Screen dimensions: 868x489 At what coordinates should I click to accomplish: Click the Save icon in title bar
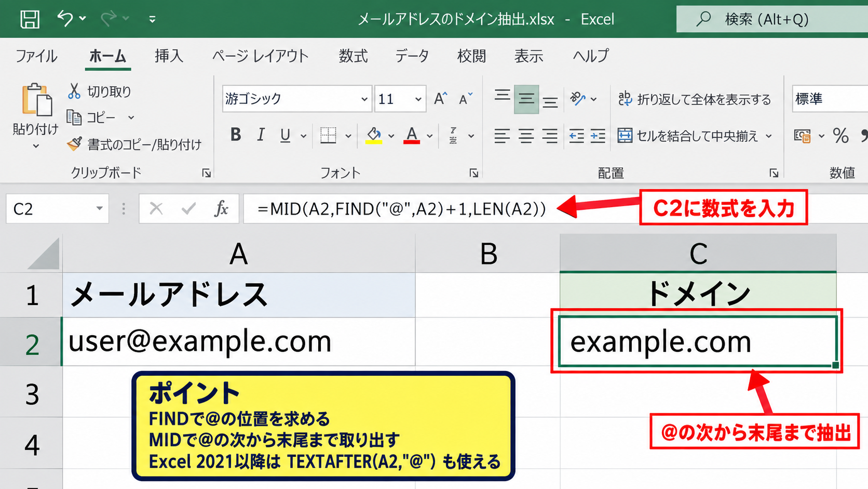[x=30, y=19]
